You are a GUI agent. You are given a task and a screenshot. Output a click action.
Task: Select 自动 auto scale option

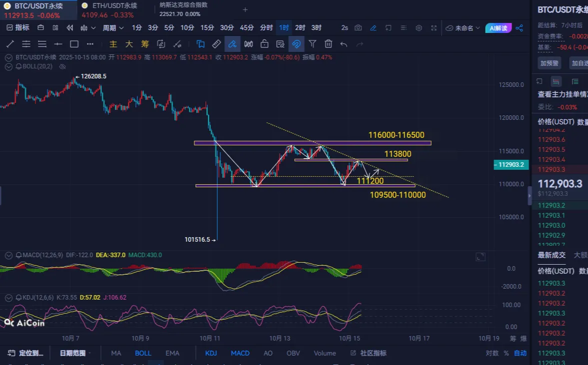[520, 353]
